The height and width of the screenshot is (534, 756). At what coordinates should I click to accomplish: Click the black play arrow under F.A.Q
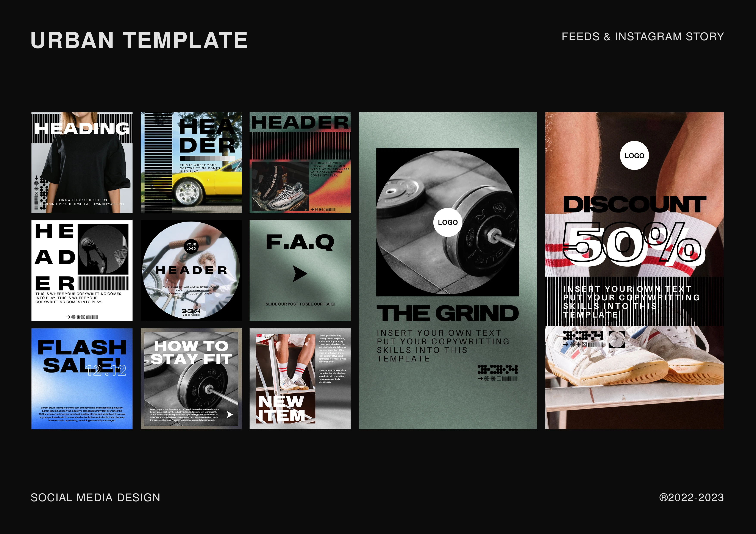pyautogui.click(x=300, y=274)
